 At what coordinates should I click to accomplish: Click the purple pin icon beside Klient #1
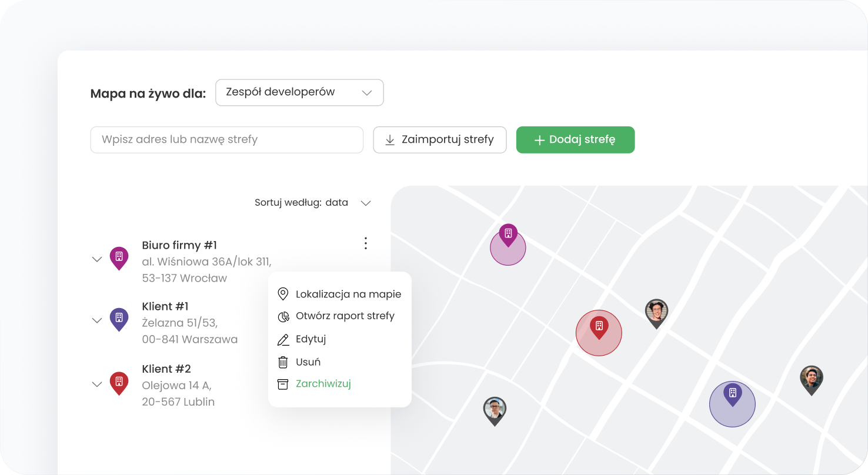pos(119,319)
